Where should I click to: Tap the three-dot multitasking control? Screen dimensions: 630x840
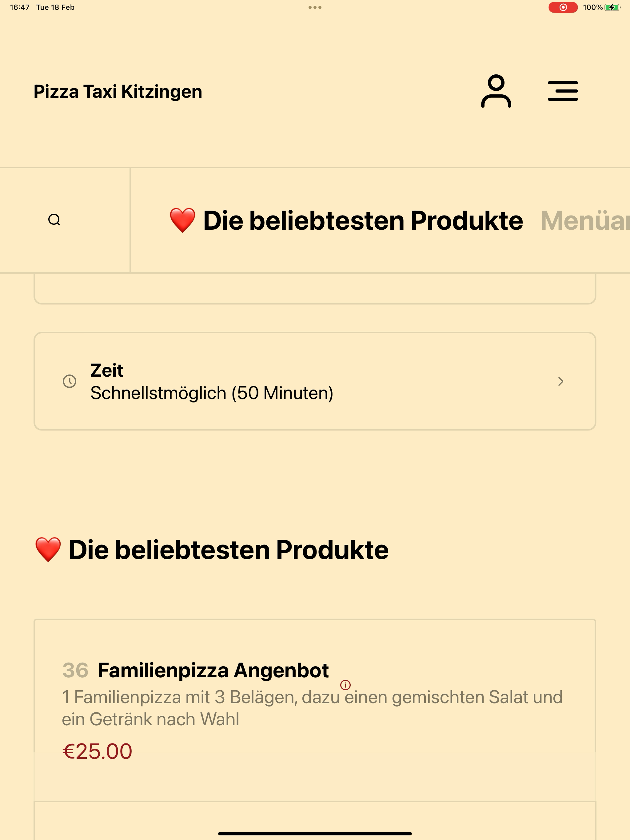pyautogui.click(x=315, y=7)
